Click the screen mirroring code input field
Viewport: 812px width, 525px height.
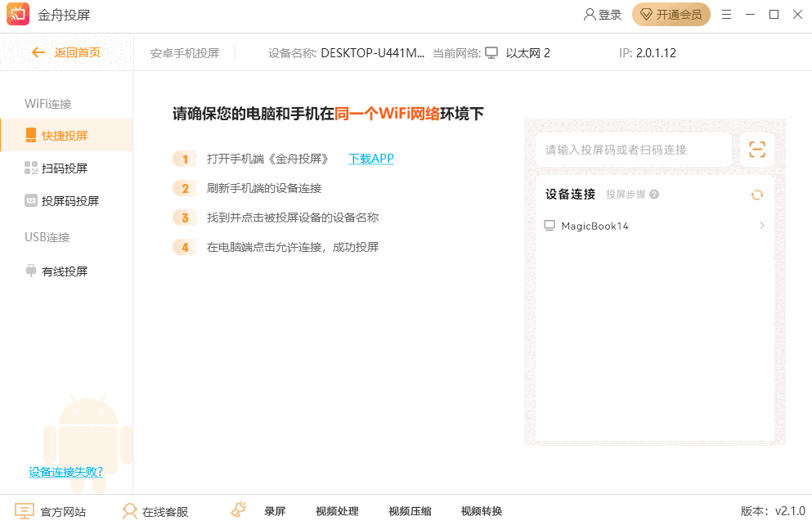point(634,149)
